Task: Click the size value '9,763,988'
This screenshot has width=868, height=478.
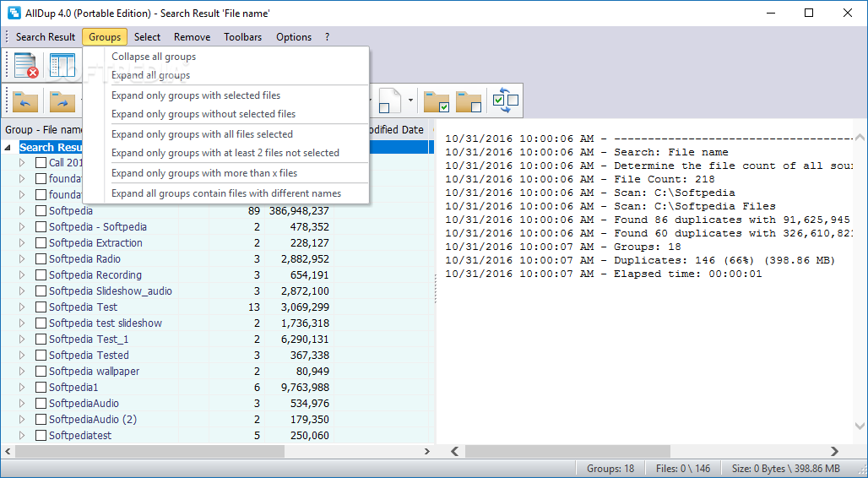Action: coord(305,388)
